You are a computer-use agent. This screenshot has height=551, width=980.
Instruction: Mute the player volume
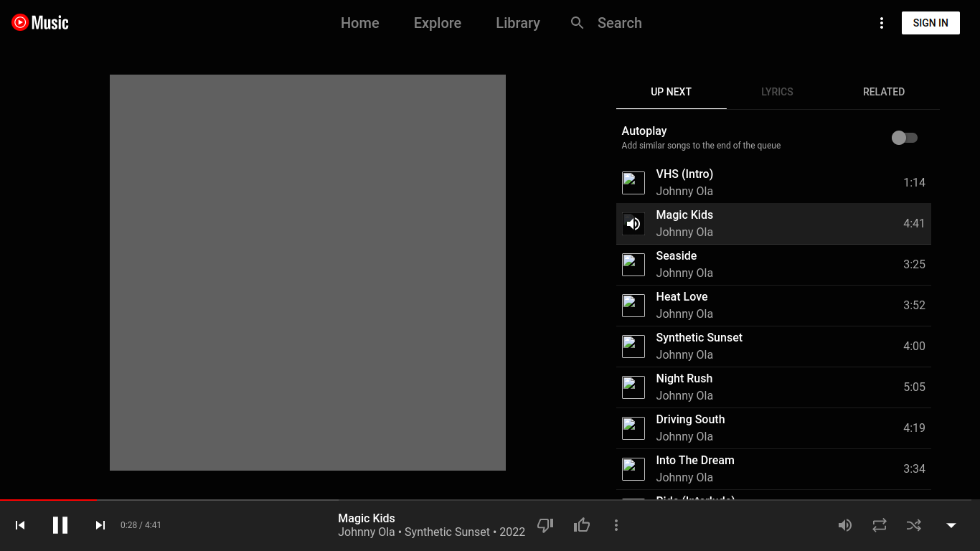click(x=845, y=525)
